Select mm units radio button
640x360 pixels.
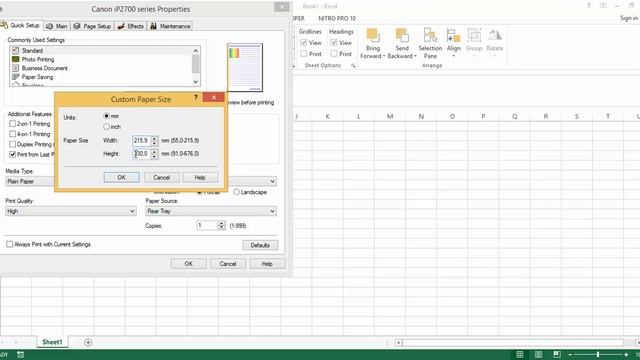pos(107,116)
